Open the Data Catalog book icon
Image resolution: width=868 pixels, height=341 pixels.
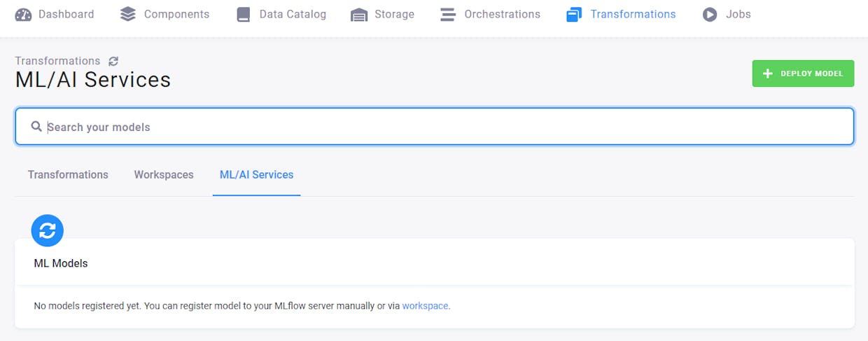[x=243, y=14]
